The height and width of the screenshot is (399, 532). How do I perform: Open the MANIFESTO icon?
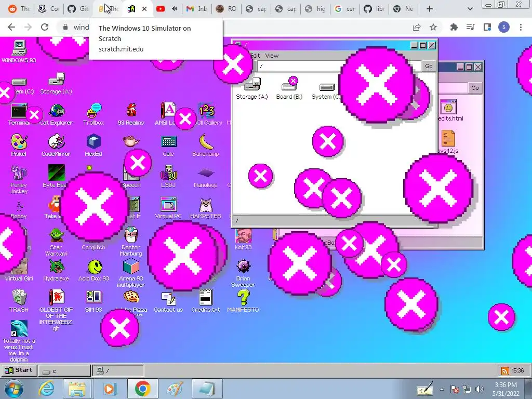pyautogui.click(x=243, y=301)
